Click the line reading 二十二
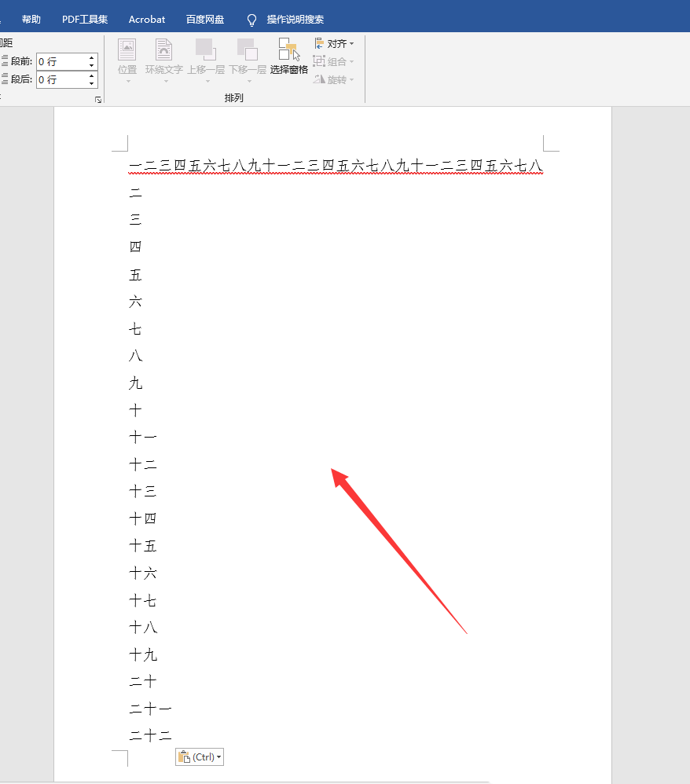Image resolution: width=690 pixels, height=784 pixels. (x=150, y=735)
